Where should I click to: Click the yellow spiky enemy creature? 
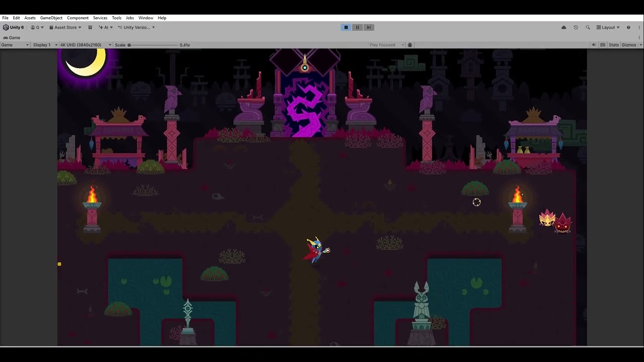[x=547, y=218]
